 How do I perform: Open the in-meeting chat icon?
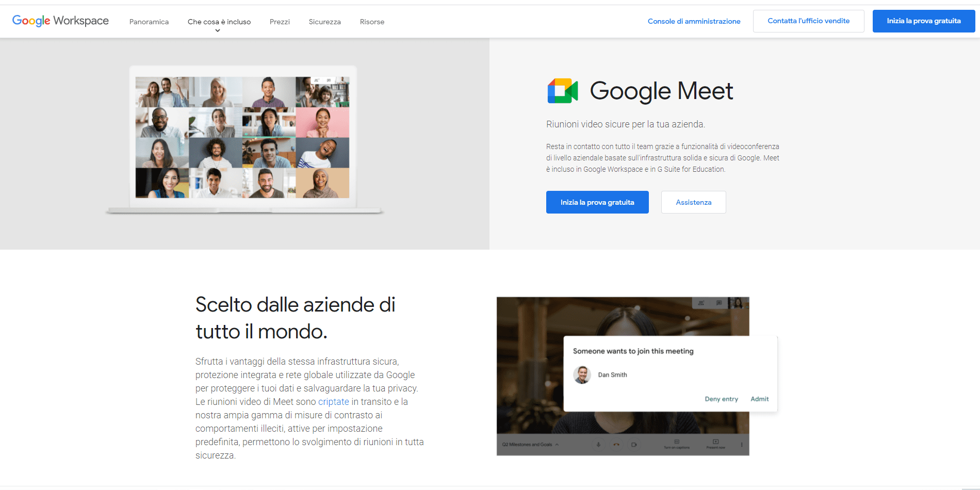coord(720,302)
